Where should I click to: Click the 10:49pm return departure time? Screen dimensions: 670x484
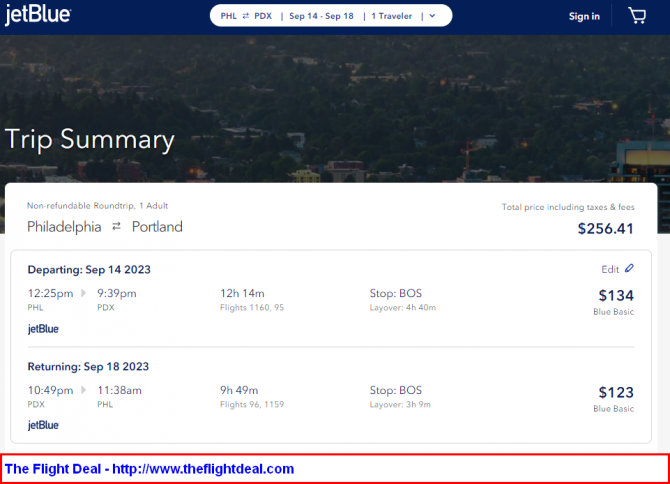click(x=50, y=390)
